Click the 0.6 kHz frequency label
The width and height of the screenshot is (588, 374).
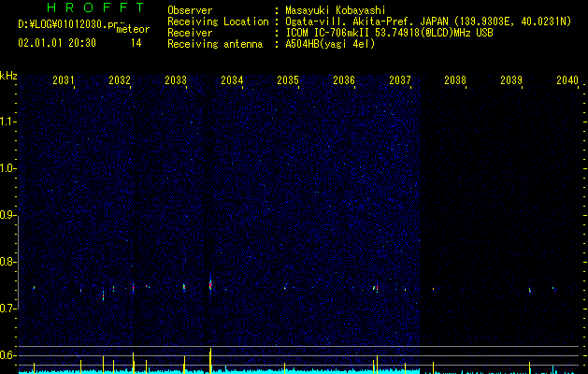8,355
